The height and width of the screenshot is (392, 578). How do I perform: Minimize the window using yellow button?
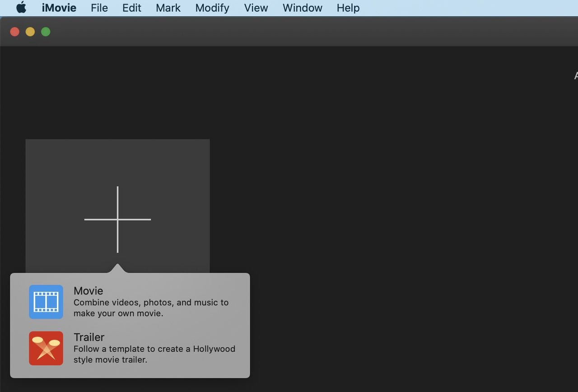(30, 32)
